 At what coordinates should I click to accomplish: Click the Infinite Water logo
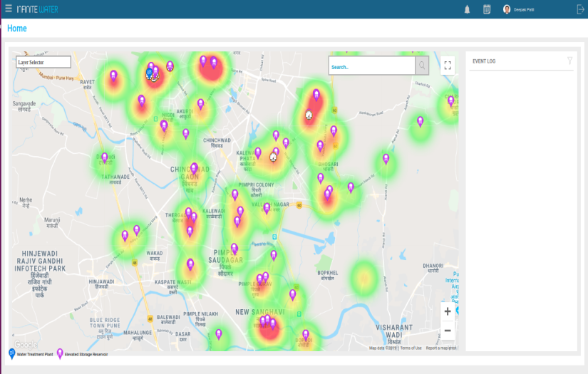[x=37, y=9]
